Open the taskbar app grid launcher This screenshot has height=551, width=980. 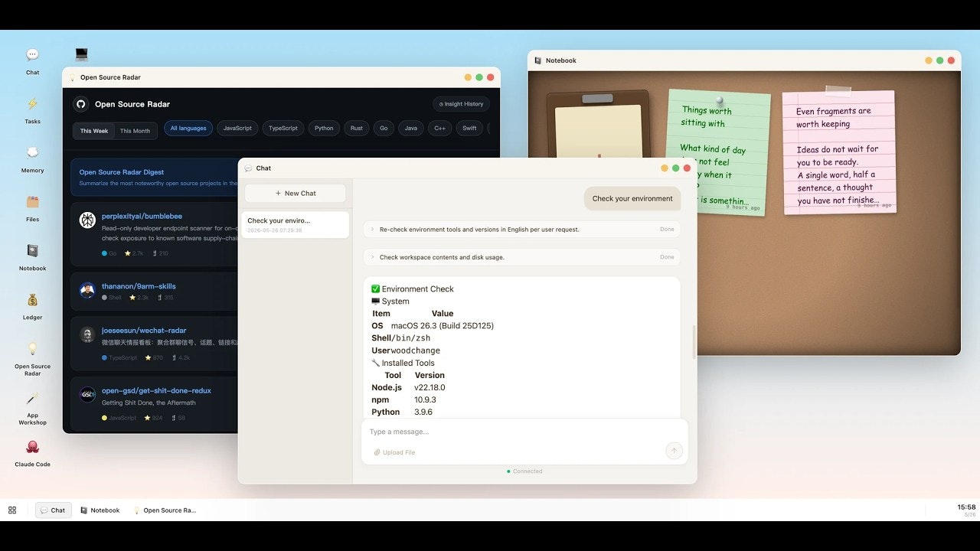[12, 510]
